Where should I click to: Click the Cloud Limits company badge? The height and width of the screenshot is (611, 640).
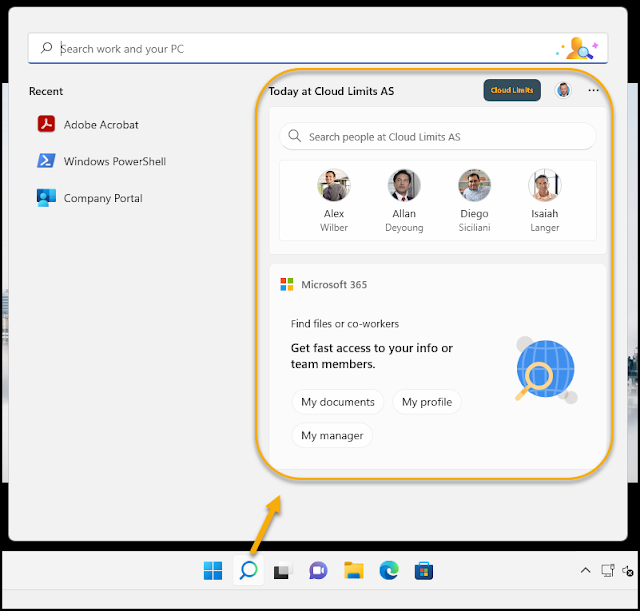(x=512, y=90)
